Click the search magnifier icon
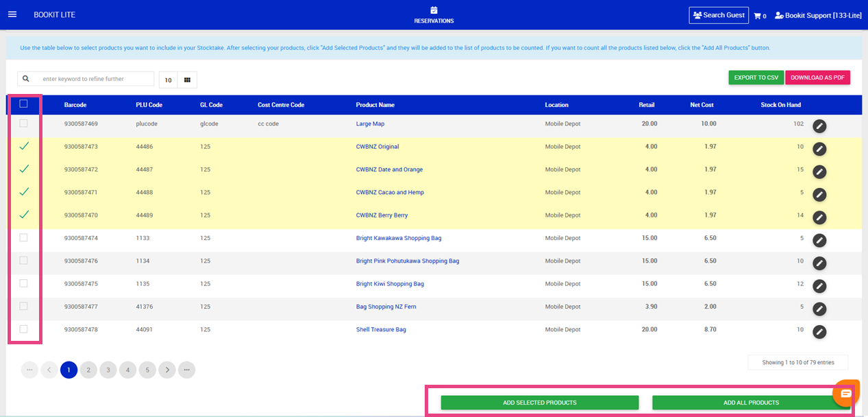The image size is (868, 417). (x=26, y=79)
